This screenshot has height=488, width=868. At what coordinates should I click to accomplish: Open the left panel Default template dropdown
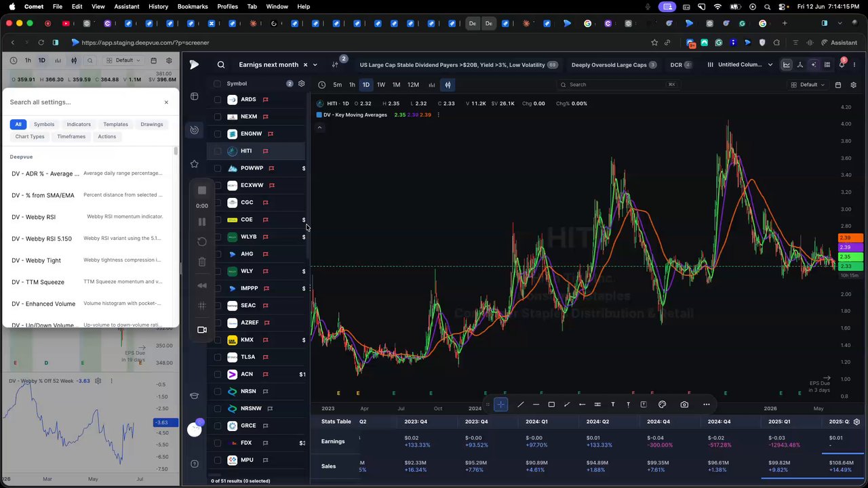click(124, 60)
